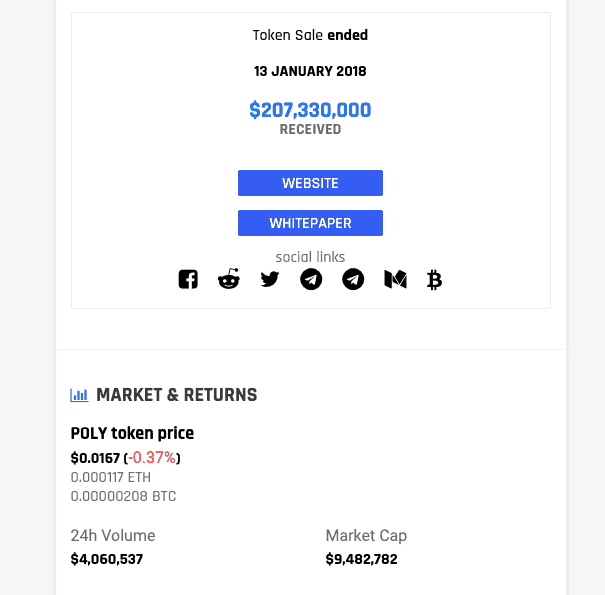Open the Bitcoin forum icon link
This screenshot has height=595, width=605.
pyautogui.click(x=434, y=280)
